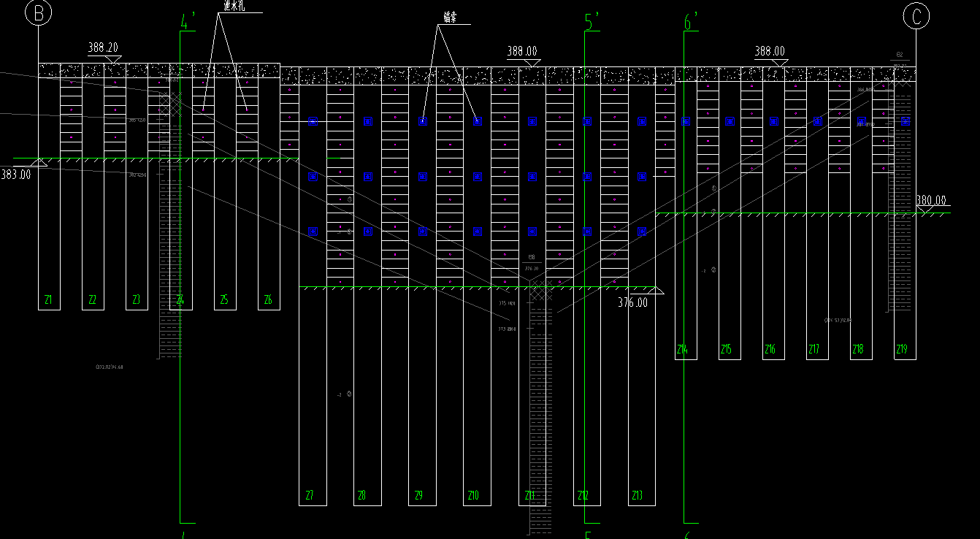Select pile label Z3
The width and height of the screenshot is (980, 539).
[x=136, y=299]
